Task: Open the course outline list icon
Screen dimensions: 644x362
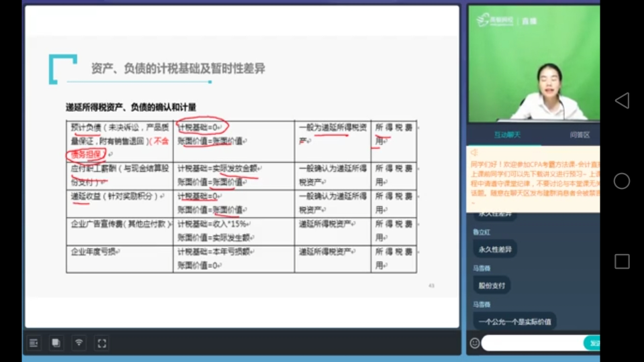Action: pos(34,343)
